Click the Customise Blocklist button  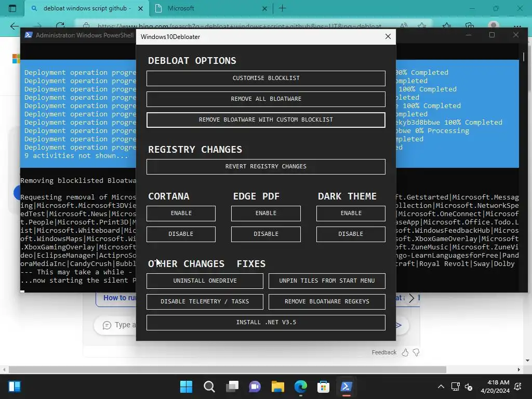coord(265,78)
